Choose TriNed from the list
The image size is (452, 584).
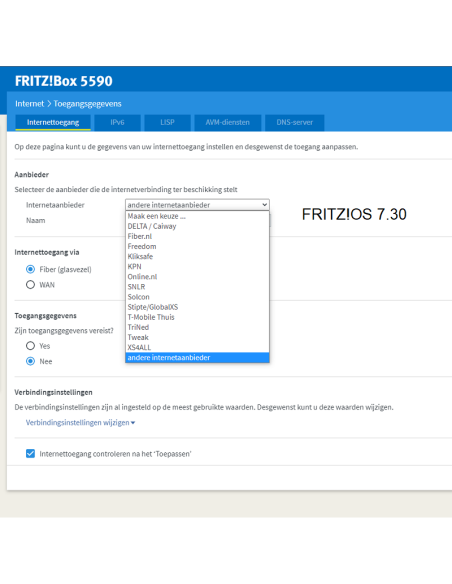(x=197, y=327)
